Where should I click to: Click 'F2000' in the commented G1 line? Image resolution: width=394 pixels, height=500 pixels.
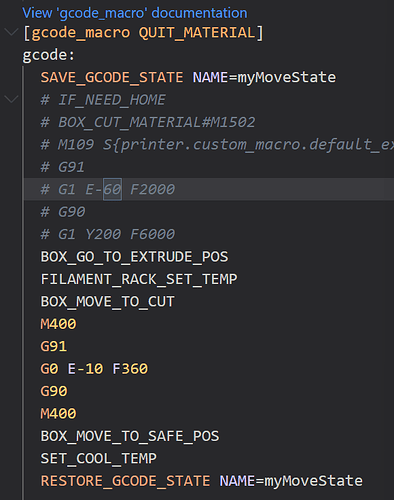point(152,189)
